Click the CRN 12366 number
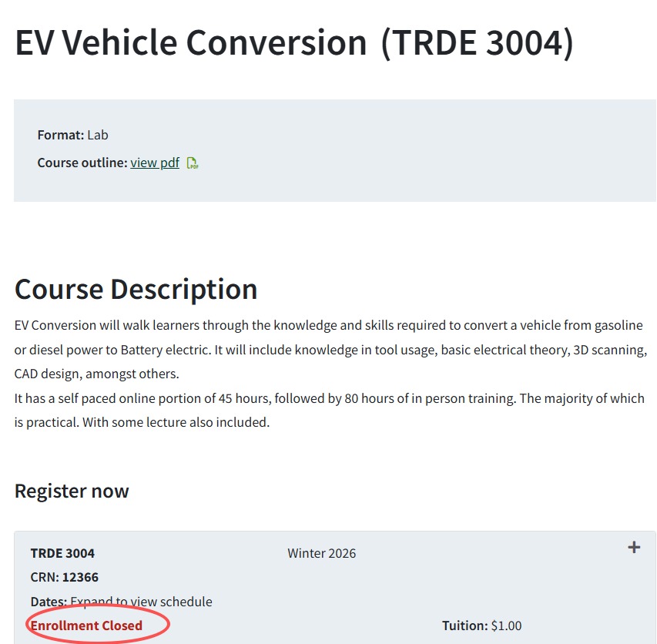The image size is (657, 644). coord(80,577)
